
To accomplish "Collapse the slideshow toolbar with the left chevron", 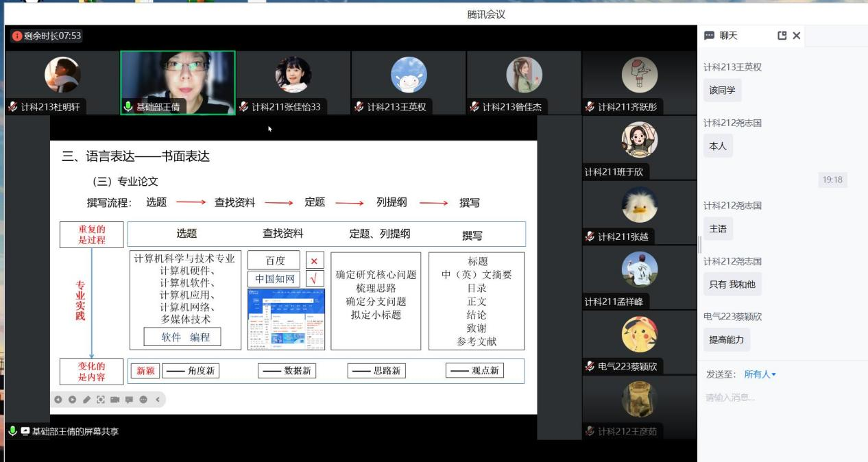I will [x=158, y=400].
